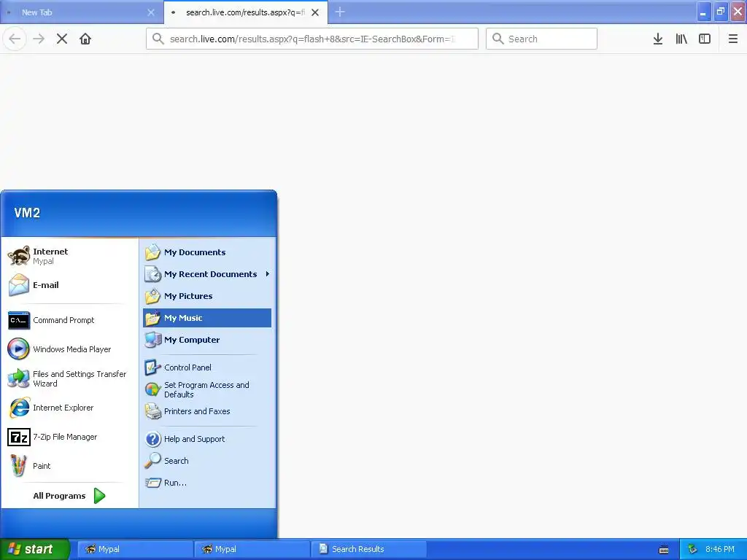This screenshot has width=747, height=560.
Task: Click the VM2 user name header
Action: coord(27,212)
